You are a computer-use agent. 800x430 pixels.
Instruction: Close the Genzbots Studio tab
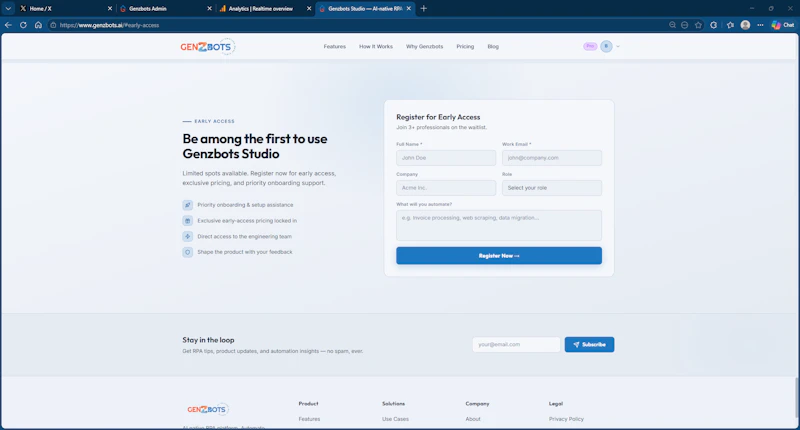409,9
